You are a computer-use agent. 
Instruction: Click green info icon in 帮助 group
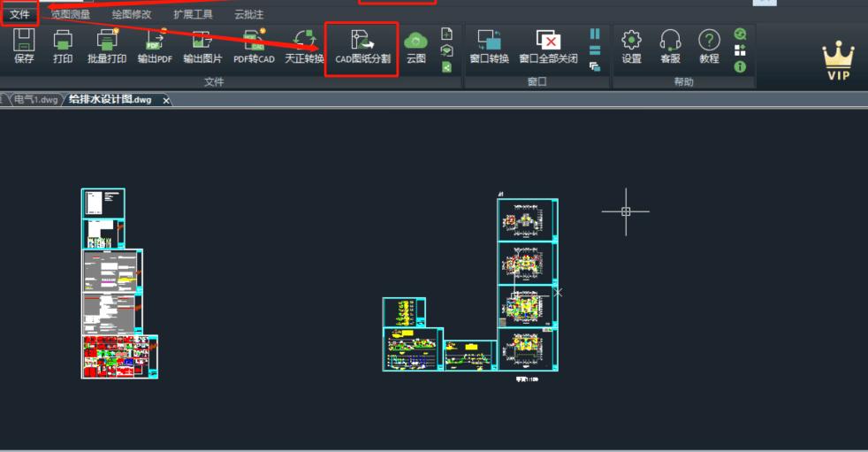coord(740,67)
